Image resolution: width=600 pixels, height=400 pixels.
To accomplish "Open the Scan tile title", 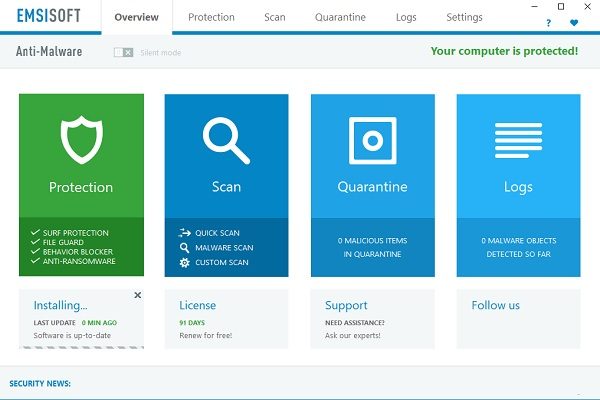I will pyautogui.click(x=226, y=187).
